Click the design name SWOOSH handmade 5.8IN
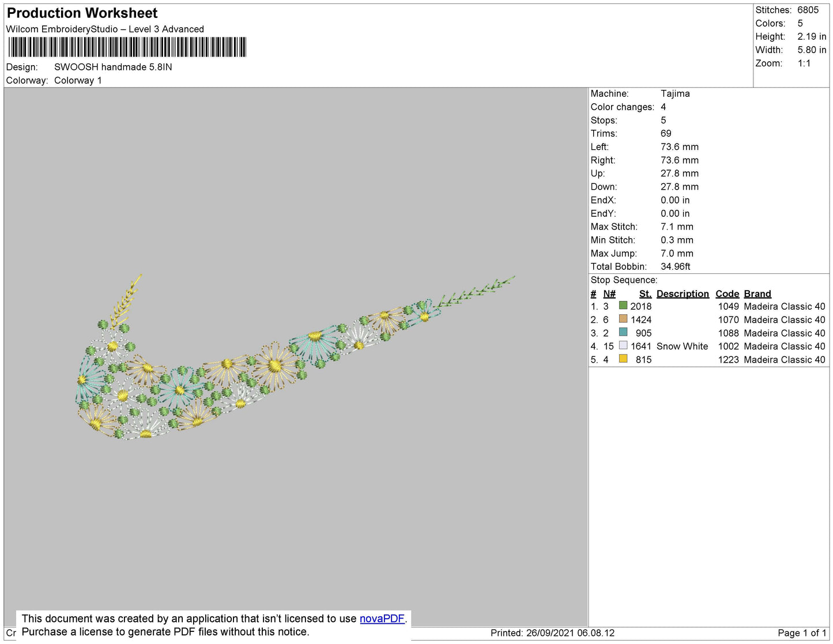Viewport: 833px width, 644px height. [x=113, y=67]
